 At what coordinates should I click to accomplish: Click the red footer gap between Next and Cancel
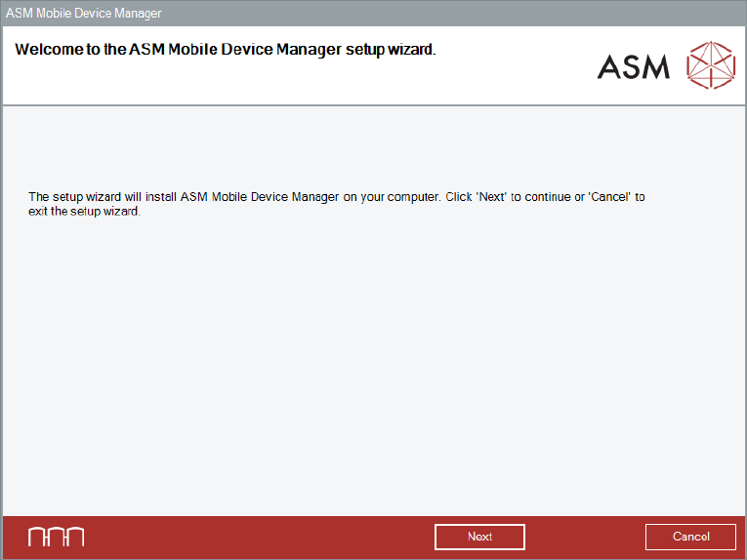[585, 537]
